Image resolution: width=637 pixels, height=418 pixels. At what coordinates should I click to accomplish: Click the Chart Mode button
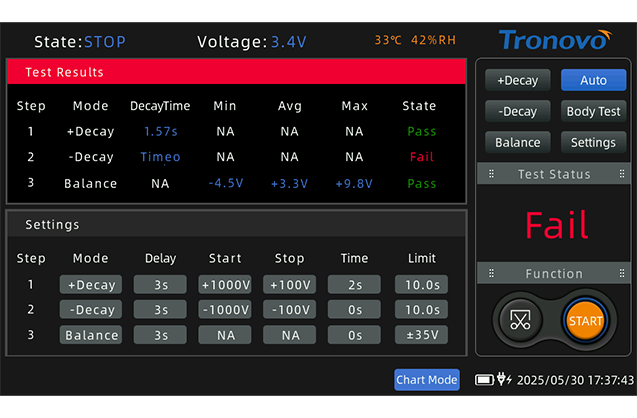click(x=427, y=380)
